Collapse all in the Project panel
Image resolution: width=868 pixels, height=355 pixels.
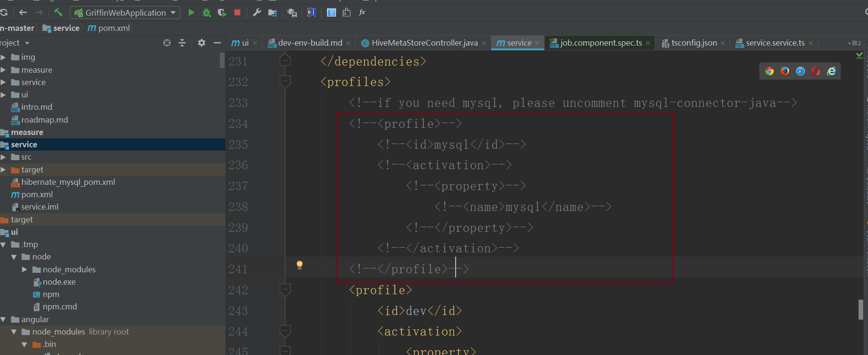182,43
